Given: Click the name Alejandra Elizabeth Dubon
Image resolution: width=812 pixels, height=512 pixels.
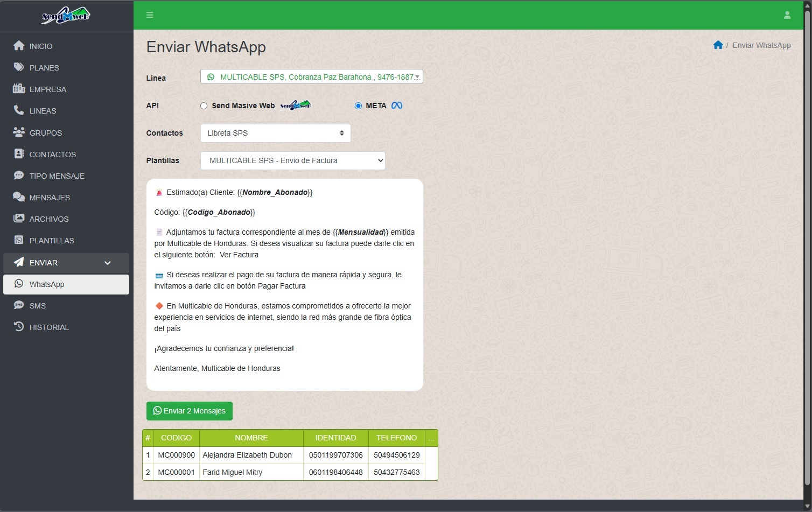Looking at the screenshot, I should click(x=247, y=455).
